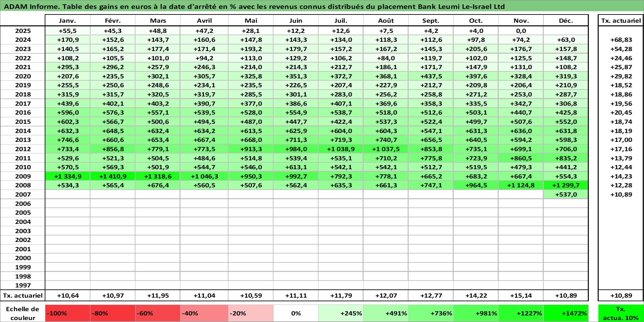Click the 1997 row label
This screenshot has width=644, height=322.
tap(23, 285)
